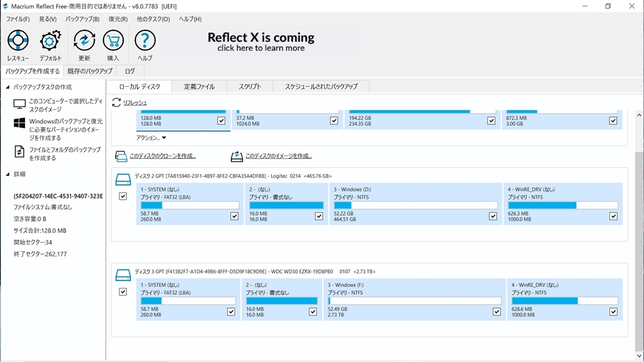Click the Rescue (レスキュー) lifebuoy icon

[x=18, y=41]
